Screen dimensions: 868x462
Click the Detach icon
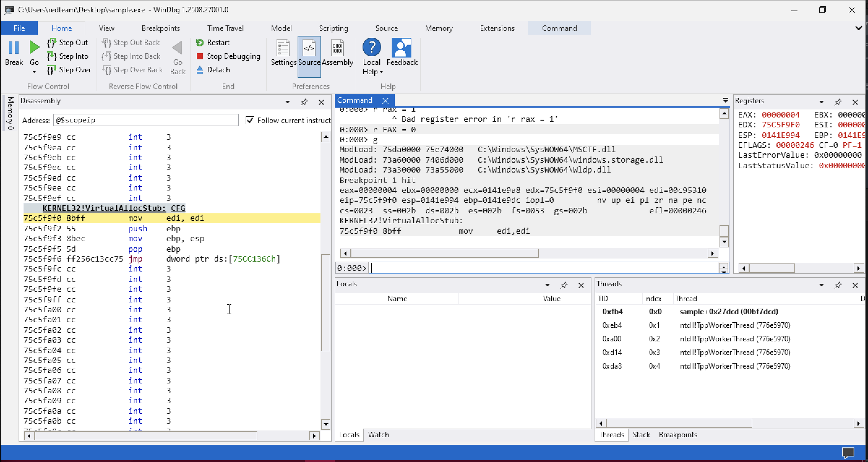[x=200, y=70]
